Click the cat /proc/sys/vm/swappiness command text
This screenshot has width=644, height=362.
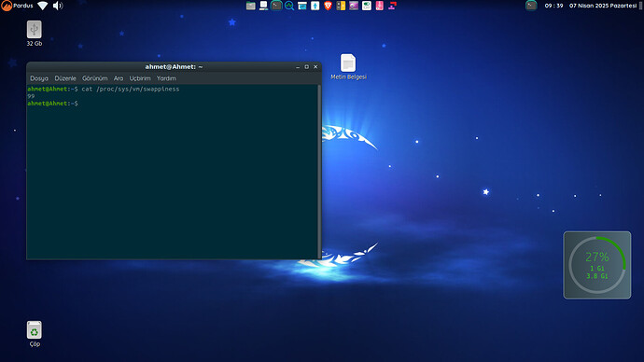pos(130,89)
